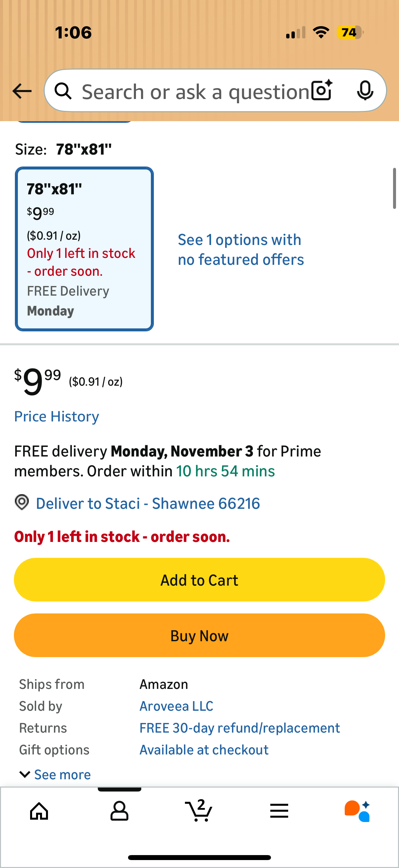
Task: Open camera lens visual search
Action: pyautogui.click(x=322, y=91)
